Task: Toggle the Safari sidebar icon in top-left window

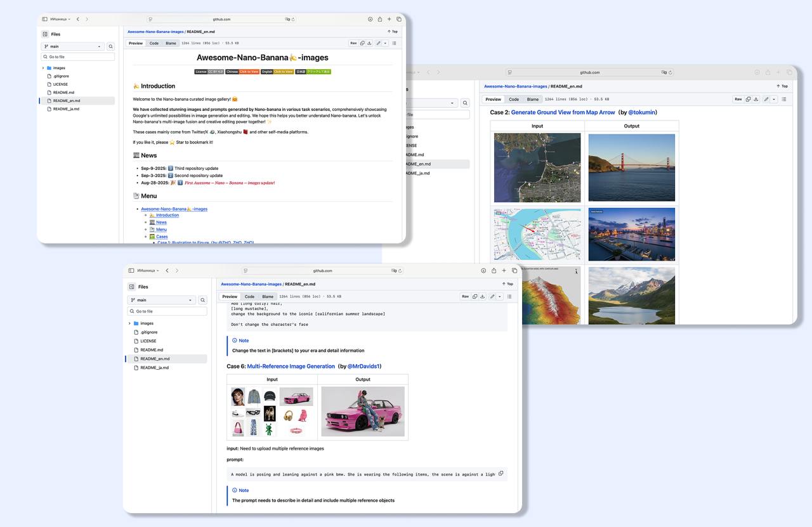Action: click(44, 19)
